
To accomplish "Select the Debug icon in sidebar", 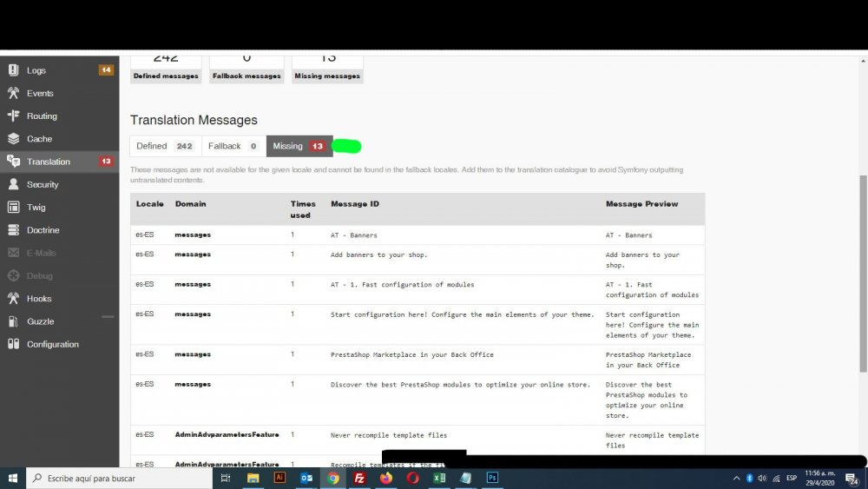I will coord(13,275).
